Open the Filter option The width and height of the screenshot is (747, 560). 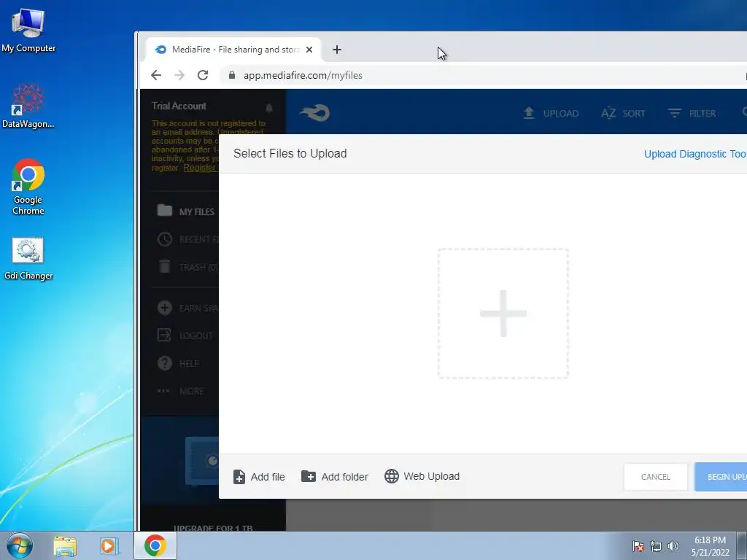(x=692, y=113)
